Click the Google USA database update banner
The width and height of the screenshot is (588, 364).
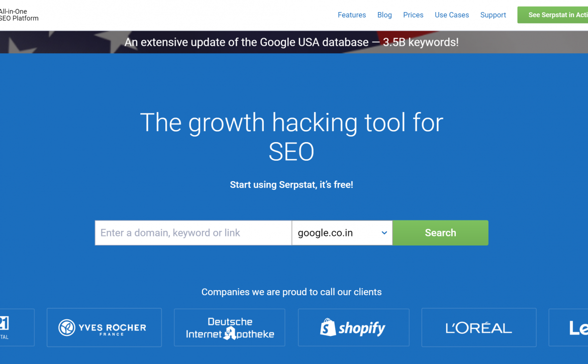[x=291, y=42]
